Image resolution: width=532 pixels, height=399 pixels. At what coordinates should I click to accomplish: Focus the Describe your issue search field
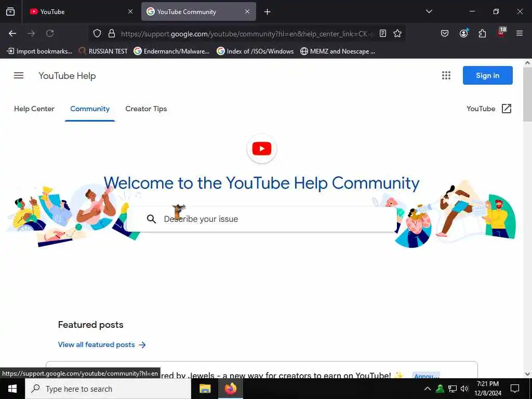click(261, 219)
